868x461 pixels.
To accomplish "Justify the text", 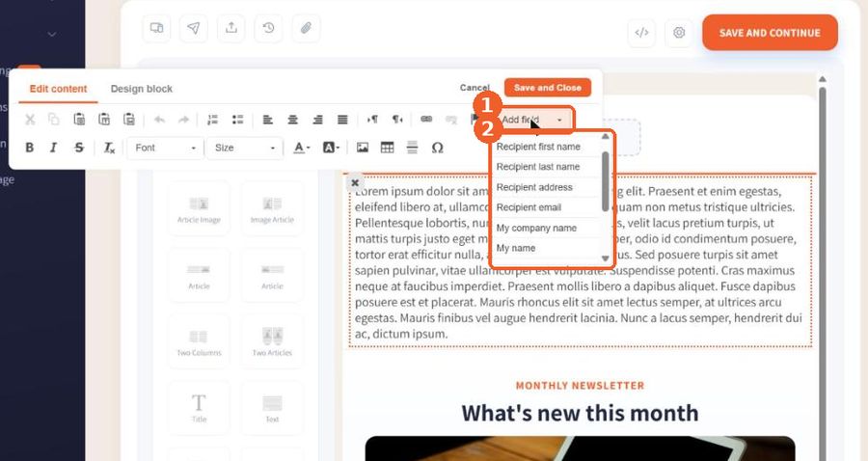I will point(342,120).
